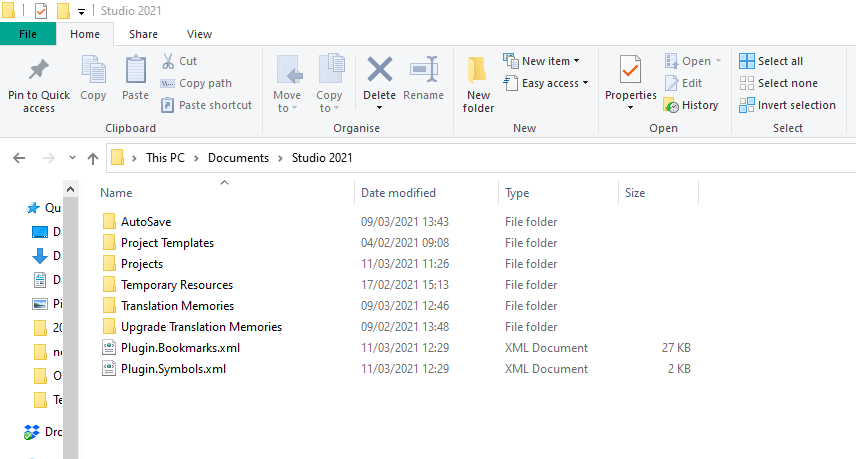This screenshot has width=856, height=459.
Task: Expand the recent locations chevron
Action: [x=70, y=158]
